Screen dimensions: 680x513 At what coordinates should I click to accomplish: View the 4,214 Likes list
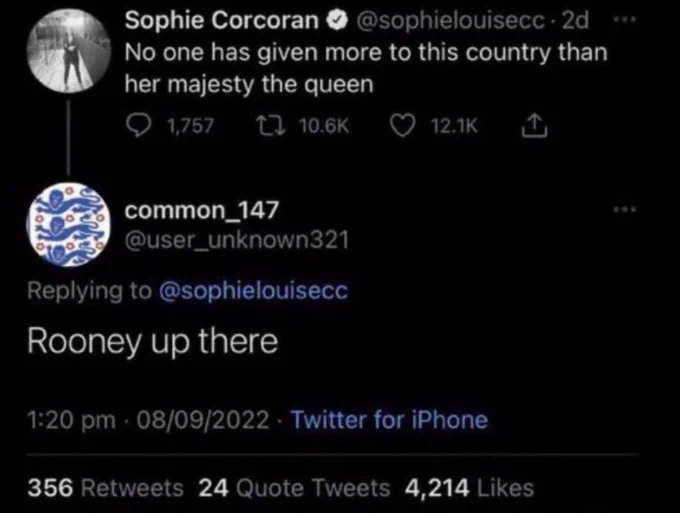point(469,487)
